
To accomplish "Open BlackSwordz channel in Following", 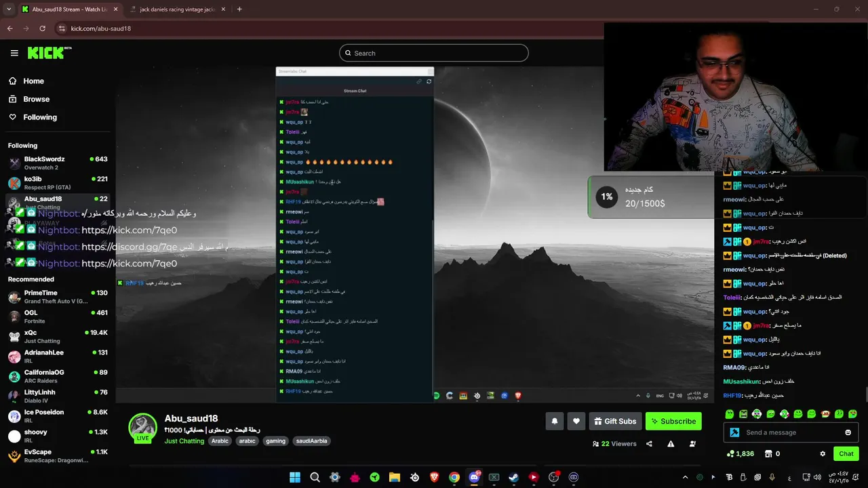I will click(57, 163).
